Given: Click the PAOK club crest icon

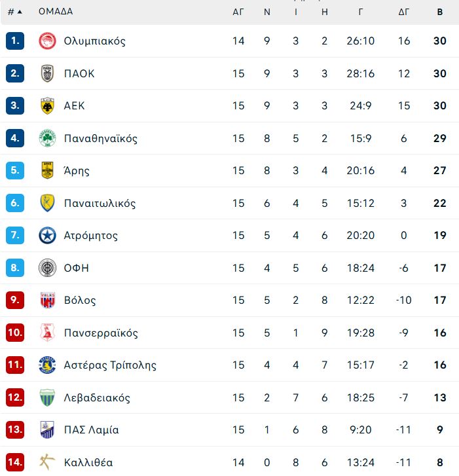Looking at the screenshot, I should point(47,73).
